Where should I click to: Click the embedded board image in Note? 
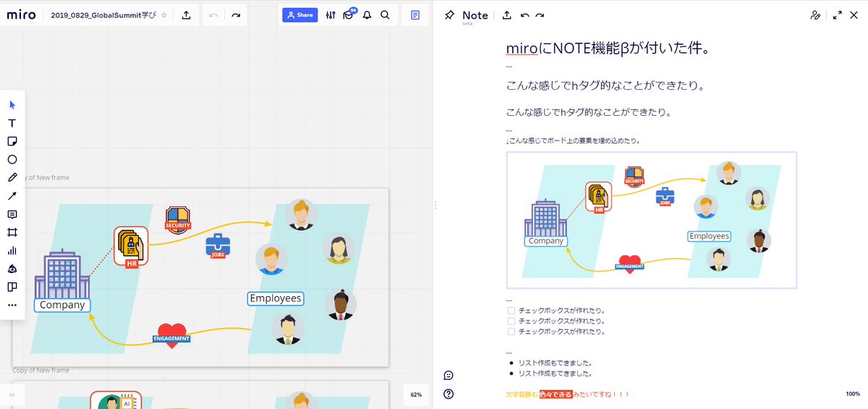pyautogui.click(x=652, y=220)
